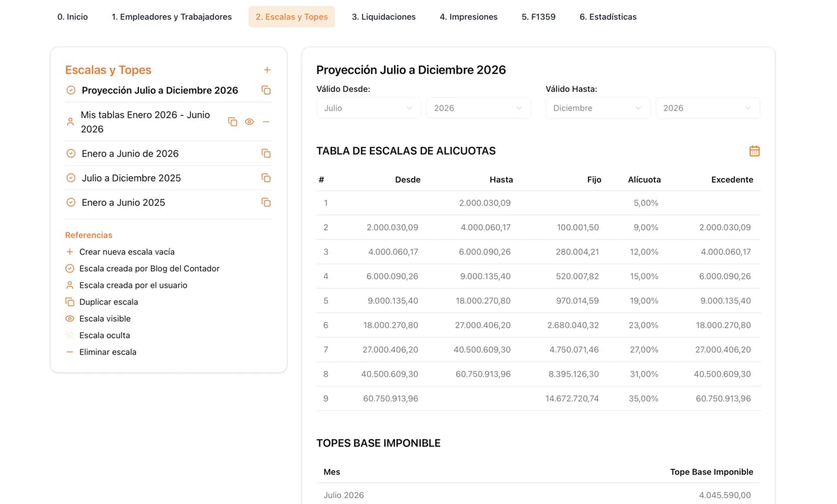This screenshot has height=504, width=837.
Task: Open the Mis tablas Enero 2026 scale
Action: point(145,122)
